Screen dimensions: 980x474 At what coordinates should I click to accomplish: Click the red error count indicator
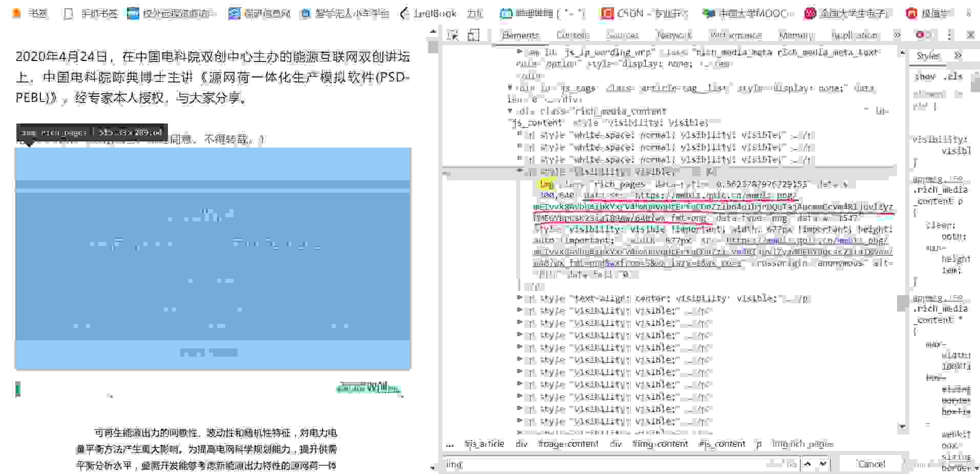coord(924,35)
